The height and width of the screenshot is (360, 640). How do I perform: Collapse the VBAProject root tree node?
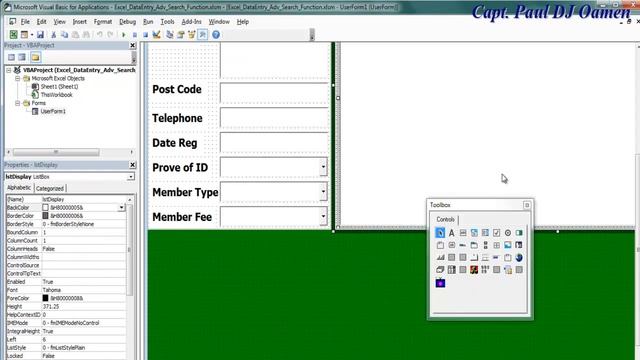point(9,70)
